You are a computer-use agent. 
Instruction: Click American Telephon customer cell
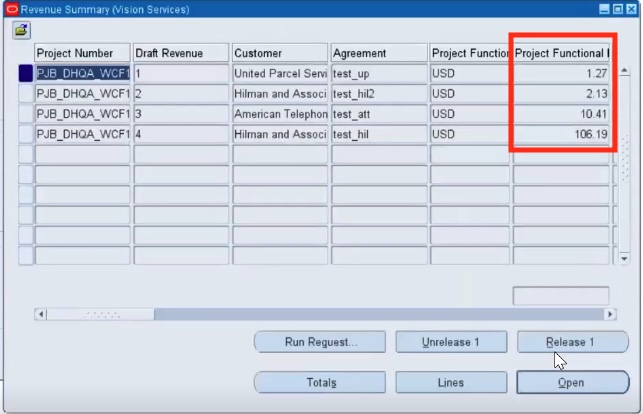[x=280, y=114]
